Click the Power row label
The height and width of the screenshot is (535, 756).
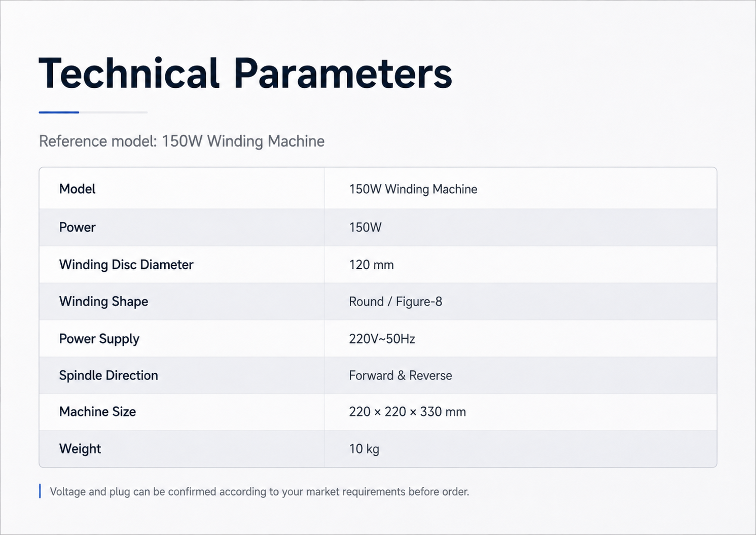pyautogui.click(x=77, y=227)
